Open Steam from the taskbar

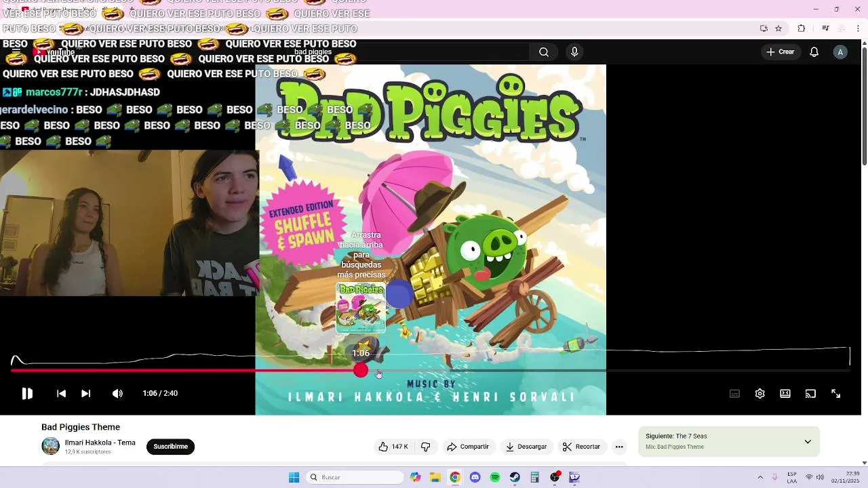pyautogui.click(x=515, y=477)
